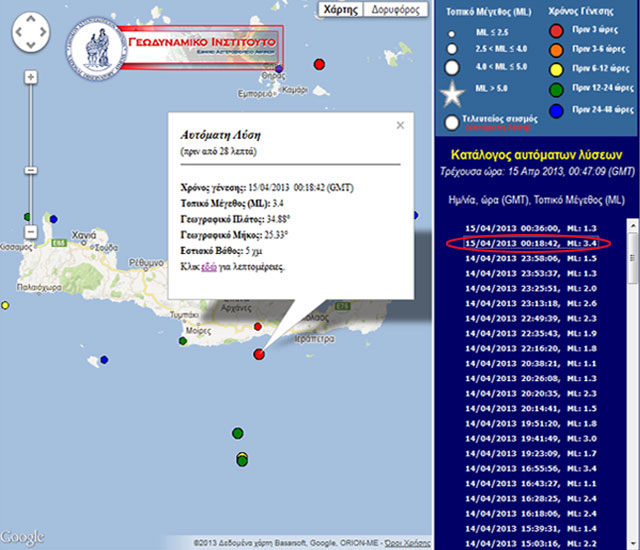640x550 pixels.
Task: Zoom in with the plus button
Action: tap(31, 77)
